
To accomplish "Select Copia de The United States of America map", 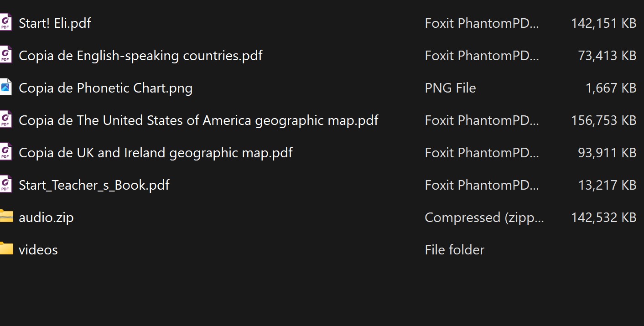I will tap(198, 120).
